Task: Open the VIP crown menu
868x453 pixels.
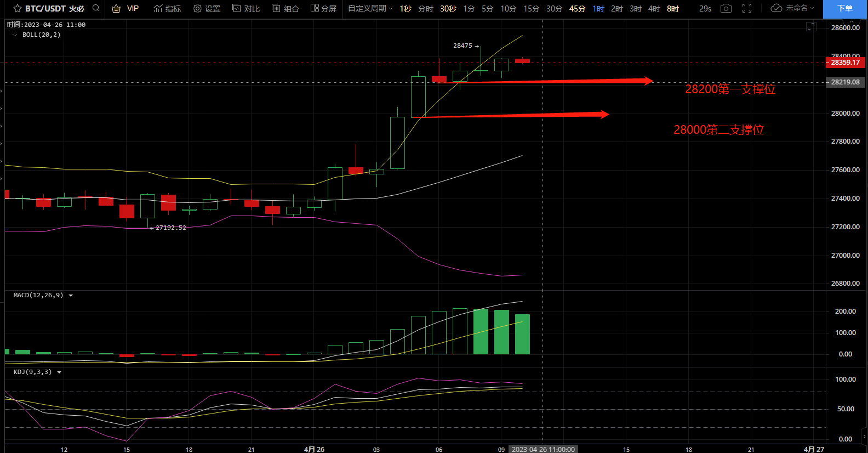Action: pyautogui.click(x=125, y=9)
